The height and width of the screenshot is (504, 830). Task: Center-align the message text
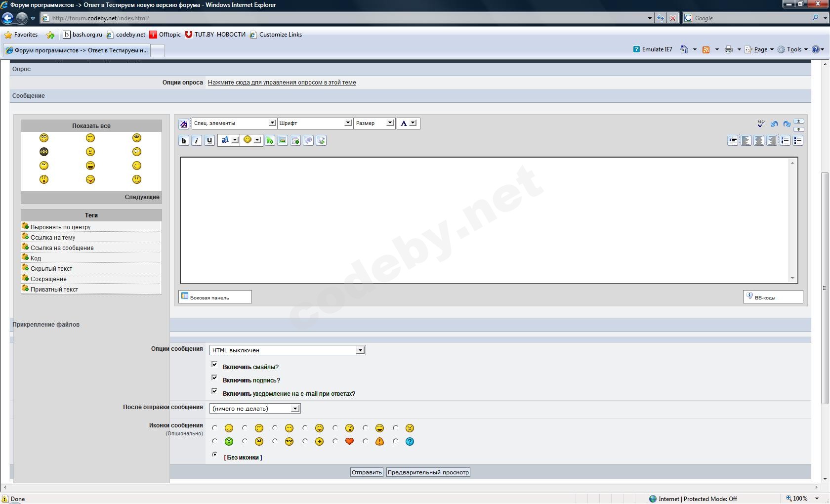click(x=758, y=141)
